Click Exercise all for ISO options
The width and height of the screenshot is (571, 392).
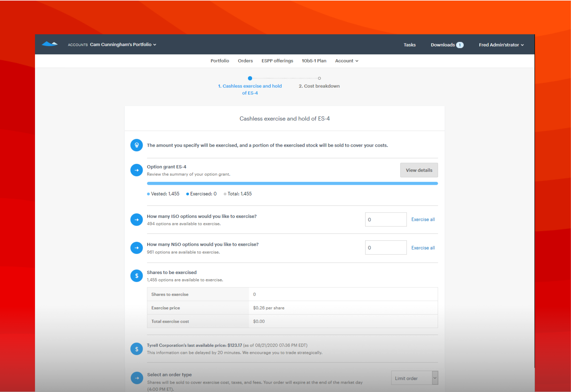[423, 219]
